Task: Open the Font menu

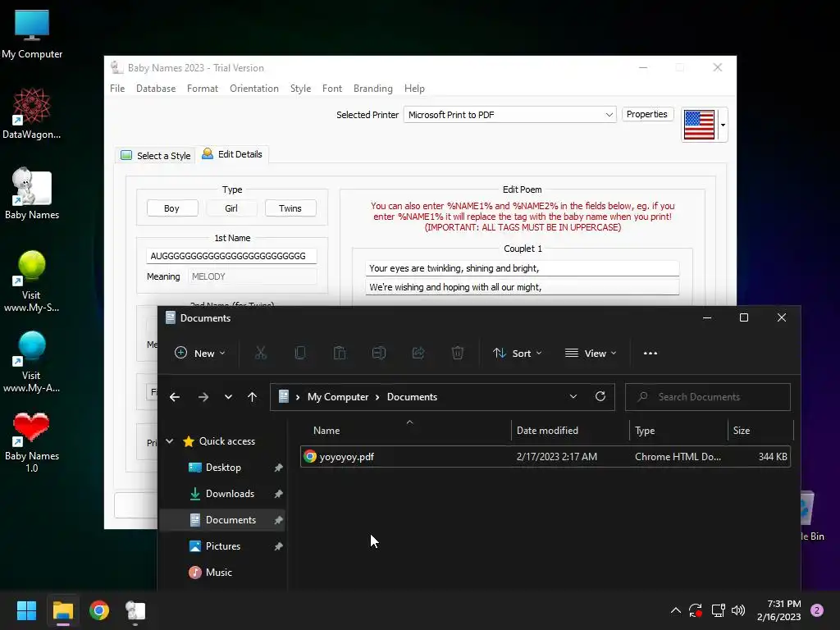Action: [332, 89]
